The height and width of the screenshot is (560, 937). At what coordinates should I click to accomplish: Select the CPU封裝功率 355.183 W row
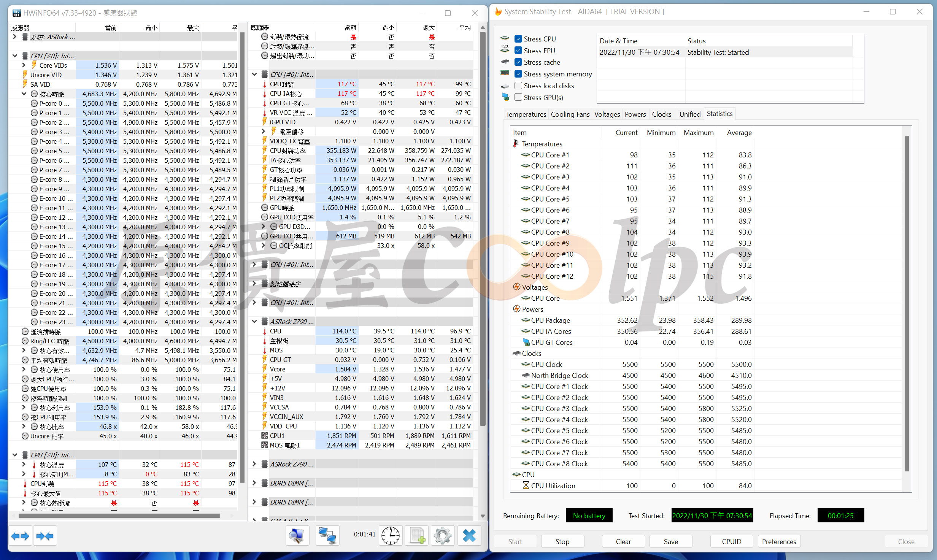pyautogui.click(x=361, y=151)
